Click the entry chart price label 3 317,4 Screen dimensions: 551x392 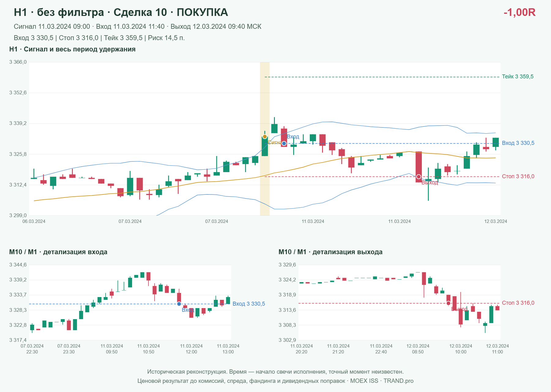click(x=18, y=340)
